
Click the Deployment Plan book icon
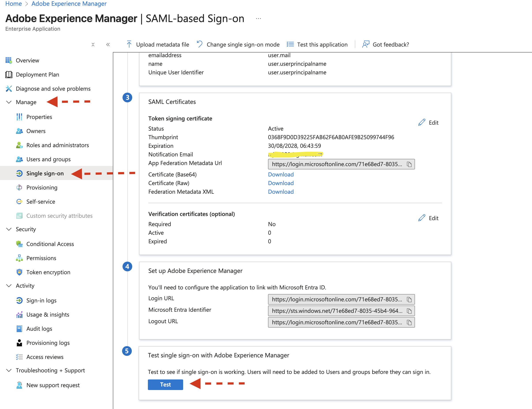coord(9,74)
